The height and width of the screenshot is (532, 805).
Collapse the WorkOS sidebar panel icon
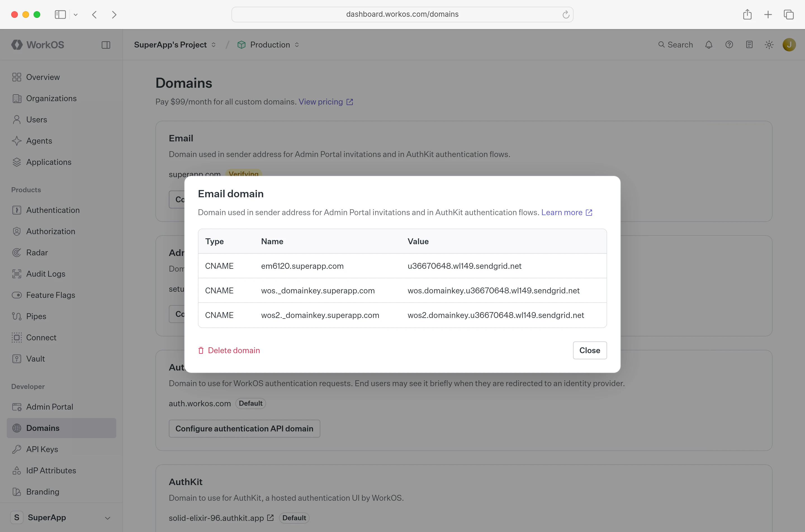[106, 45]
